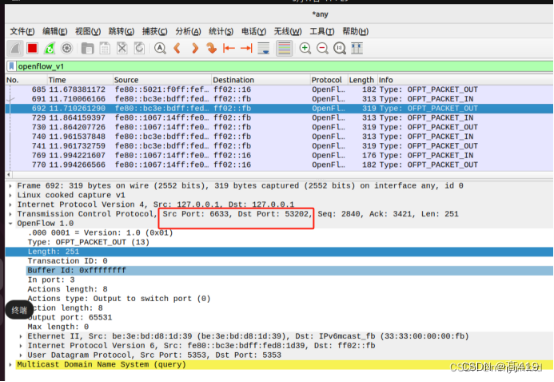The height and width of the screenshot is (382, 554).
Task: Collapse the OpenFlow 1.0 tree node
Action: (10, 223)
